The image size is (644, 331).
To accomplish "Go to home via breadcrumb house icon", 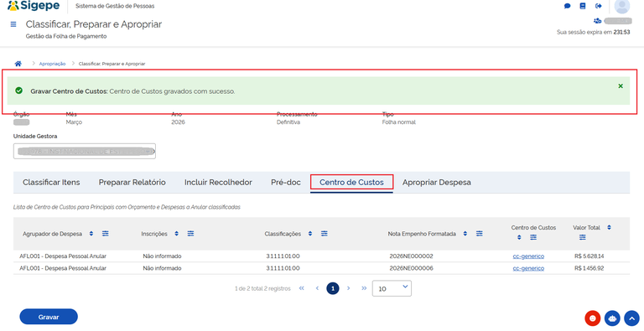I will (18, 64).
